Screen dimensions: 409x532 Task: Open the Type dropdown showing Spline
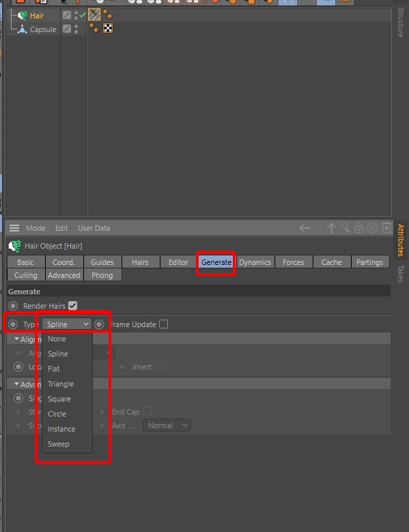pyautogui.click(x=67, y=324)
